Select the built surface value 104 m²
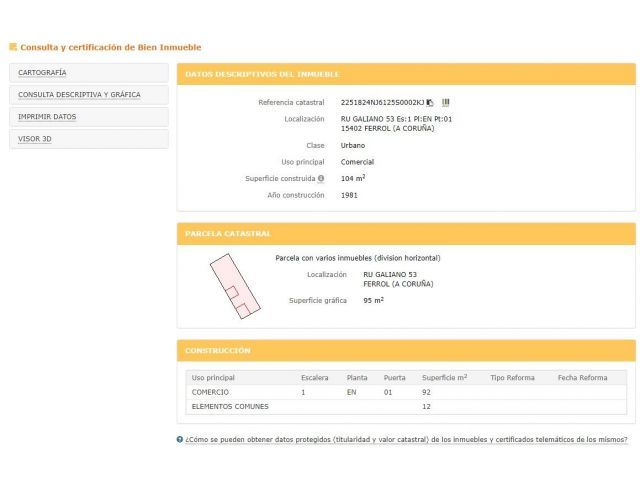The width and height of the screenshot is (640, 480). point(353,178)
